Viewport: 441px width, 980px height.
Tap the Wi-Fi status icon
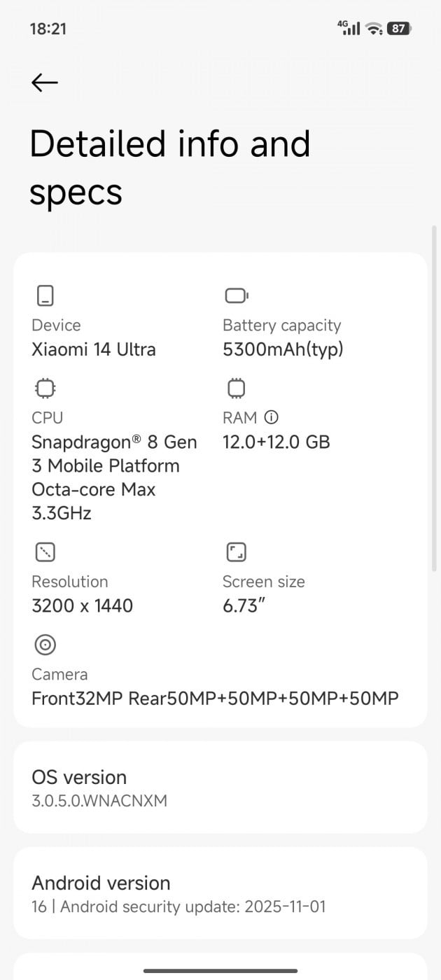[374, 29]
